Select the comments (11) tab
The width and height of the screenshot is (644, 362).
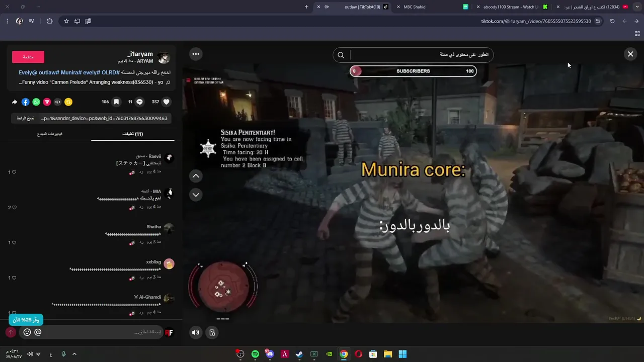pyautogui.click(x=133, y=134)
